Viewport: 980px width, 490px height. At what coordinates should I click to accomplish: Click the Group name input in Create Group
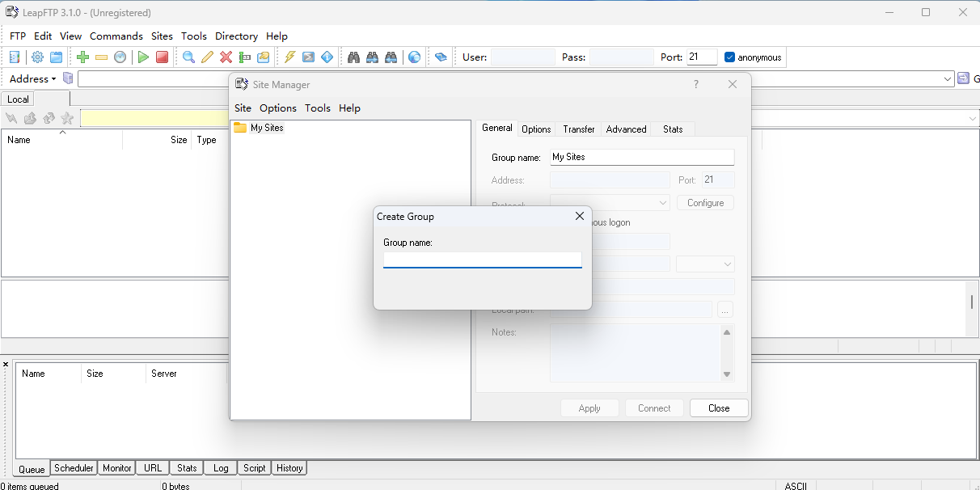point(482,260)
